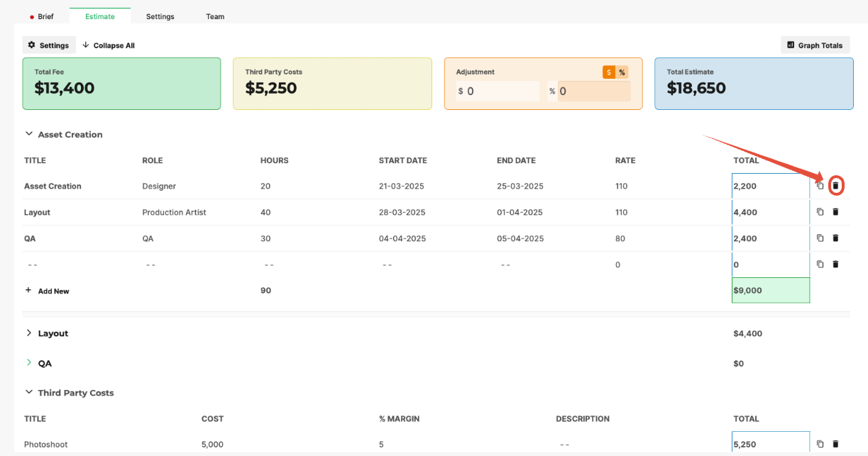Click the chart icon in Graph Totals
868x456 pixels.
coord(791,45)
